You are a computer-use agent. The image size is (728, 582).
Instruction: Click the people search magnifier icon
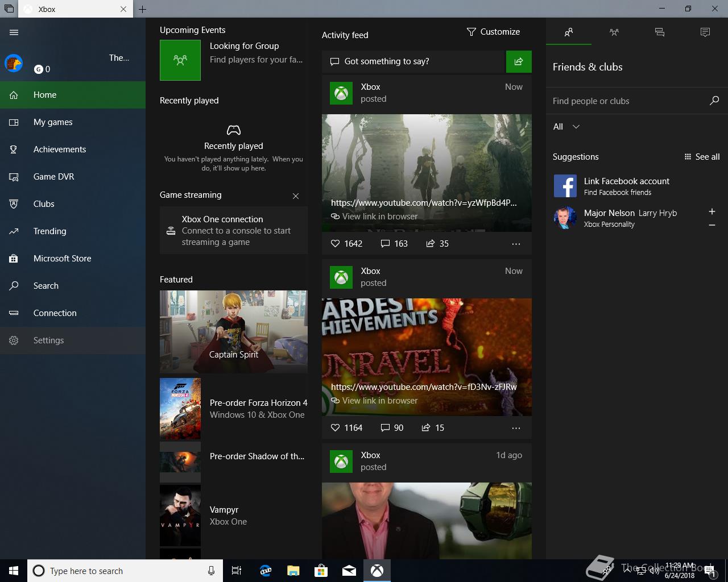[714, 101]
